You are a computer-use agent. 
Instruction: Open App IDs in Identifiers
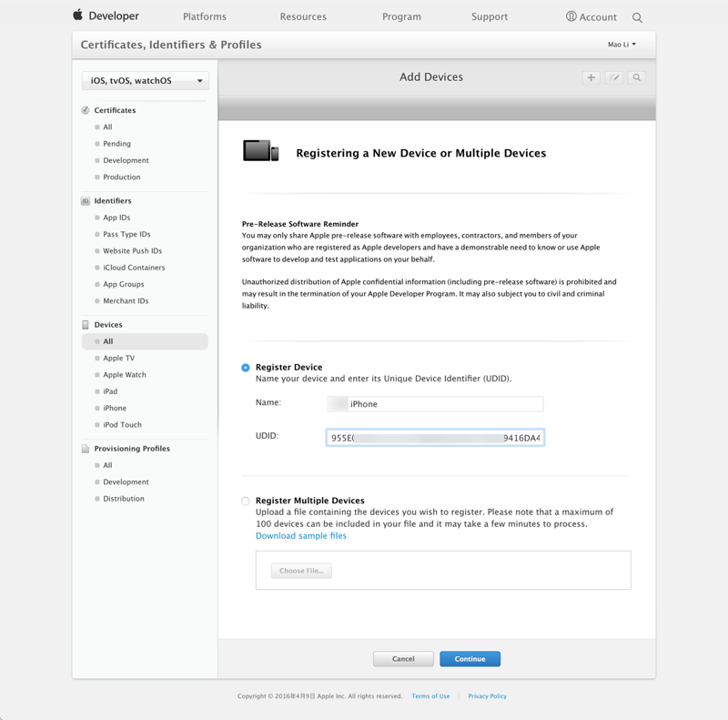(x=116, y=218)
